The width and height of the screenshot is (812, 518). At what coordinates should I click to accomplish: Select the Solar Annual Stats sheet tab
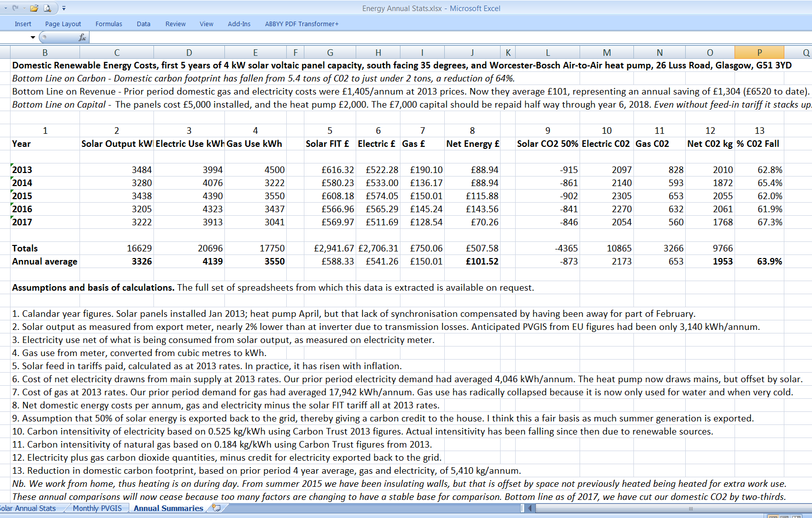pyautogui.click(x=28, y=508)
